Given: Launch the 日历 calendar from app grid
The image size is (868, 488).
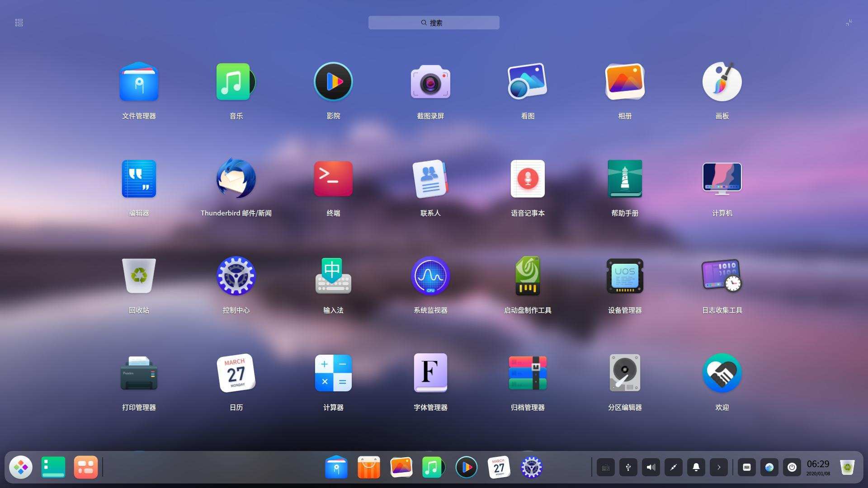Looking at the screenshot, I should tap(236, 373).
